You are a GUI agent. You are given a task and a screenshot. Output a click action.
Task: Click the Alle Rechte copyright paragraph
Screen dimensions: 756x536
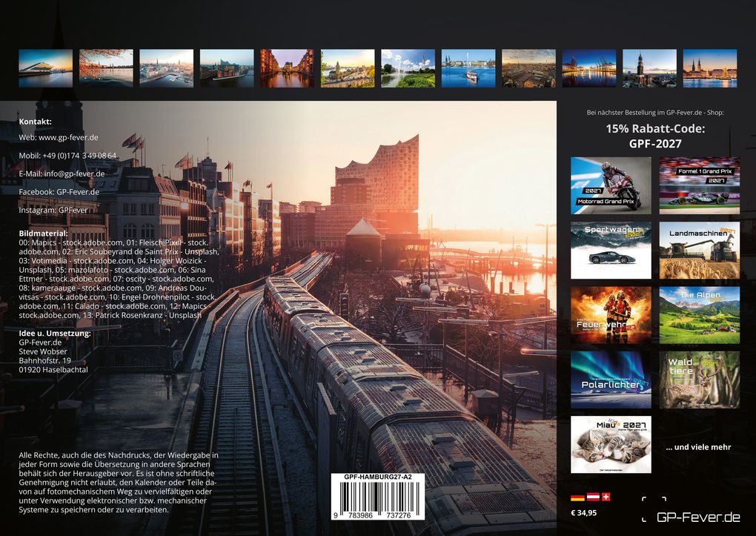click(119, 483)
